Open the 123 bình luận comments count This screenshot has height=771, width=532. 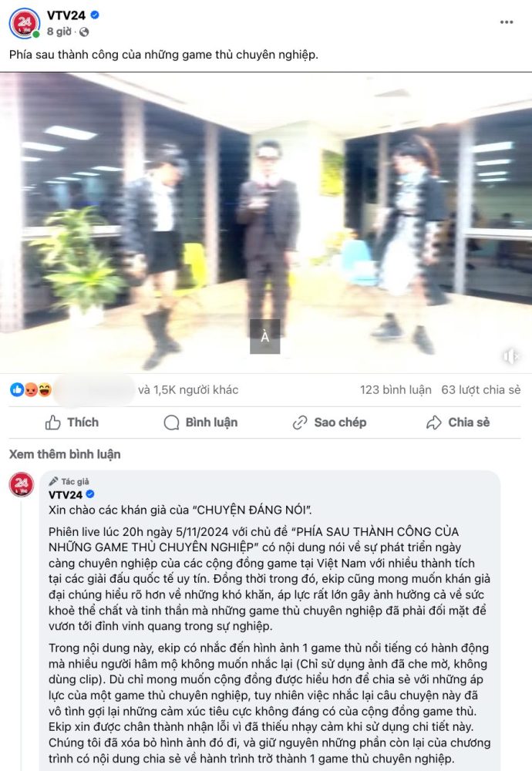396,390
